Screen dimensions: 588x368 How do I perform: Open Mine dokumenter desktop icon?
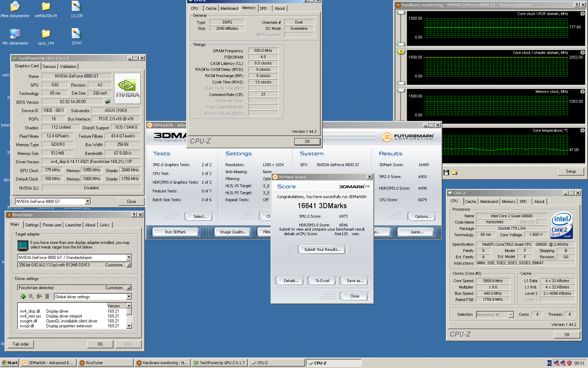point(15,9)
